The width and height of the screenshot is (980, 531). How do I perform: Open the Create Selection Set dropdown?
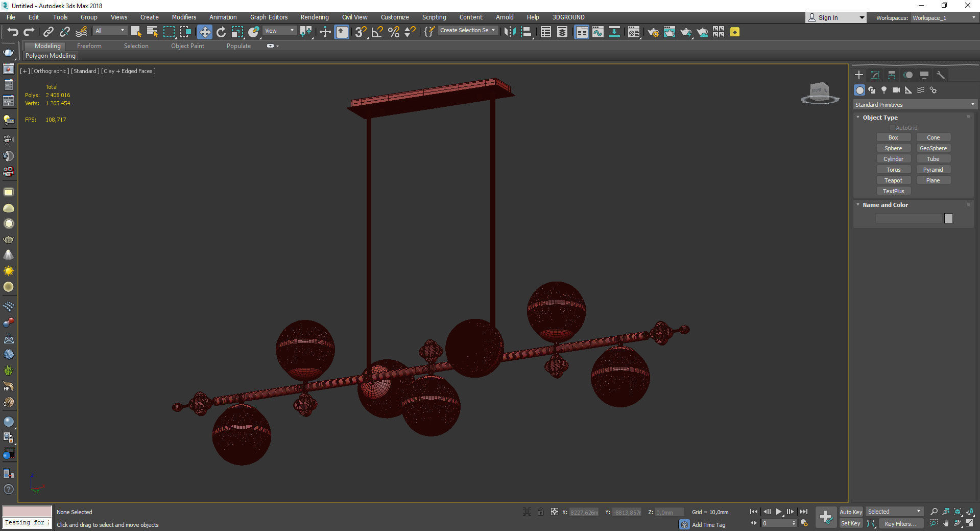click(x=468, y=31)
